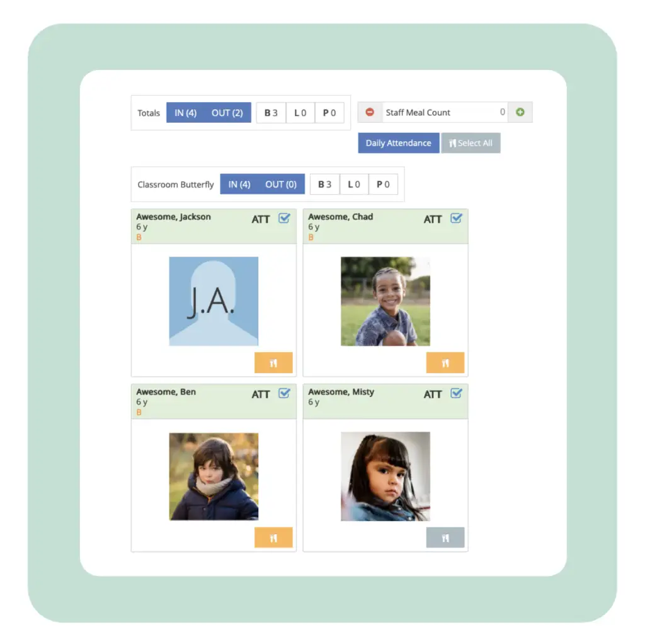This screenshot has width=645, height=644.
Task: Select the Totals OUT (2) tab
Action: [x=227, y=113]
